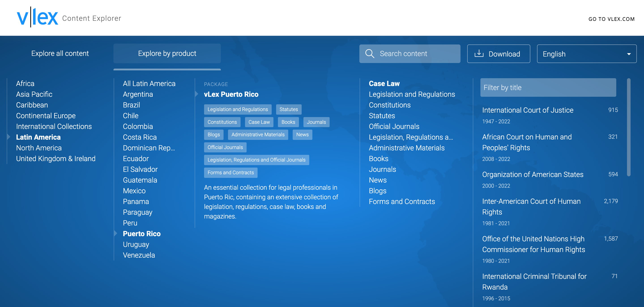Choose Puerto Rico in country list

click(x=142, y=234)
